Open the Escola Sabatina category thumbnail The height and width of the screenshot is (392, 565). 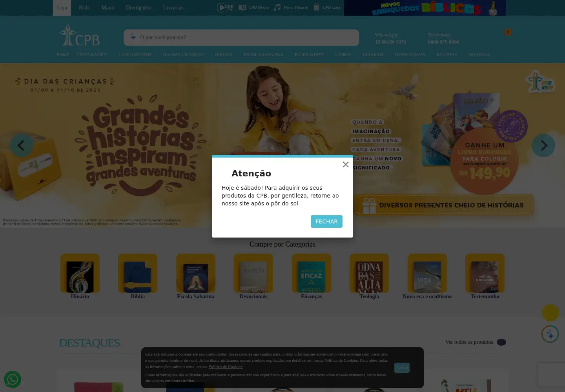click(x=196, y=273)
